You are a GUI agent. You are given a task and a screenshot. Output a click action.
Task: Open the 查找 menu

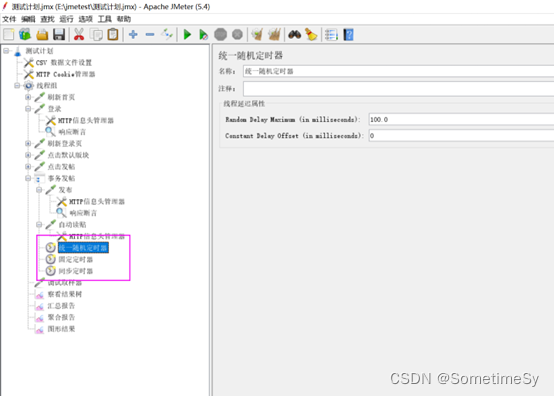click(x=47, y=19)
